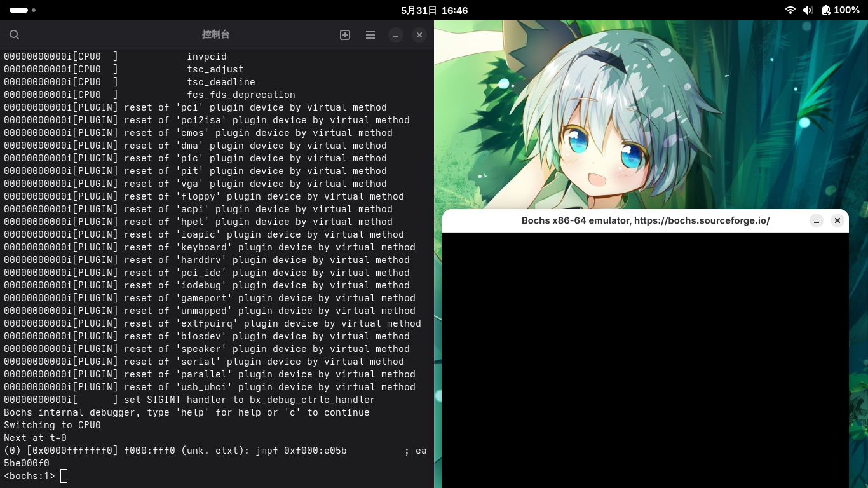Click the reset of 'vga' line

pos(195,184)
